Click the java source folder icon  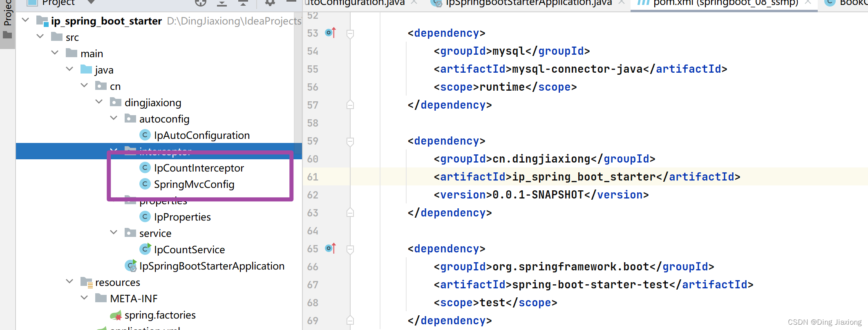(x=86, y=69)
